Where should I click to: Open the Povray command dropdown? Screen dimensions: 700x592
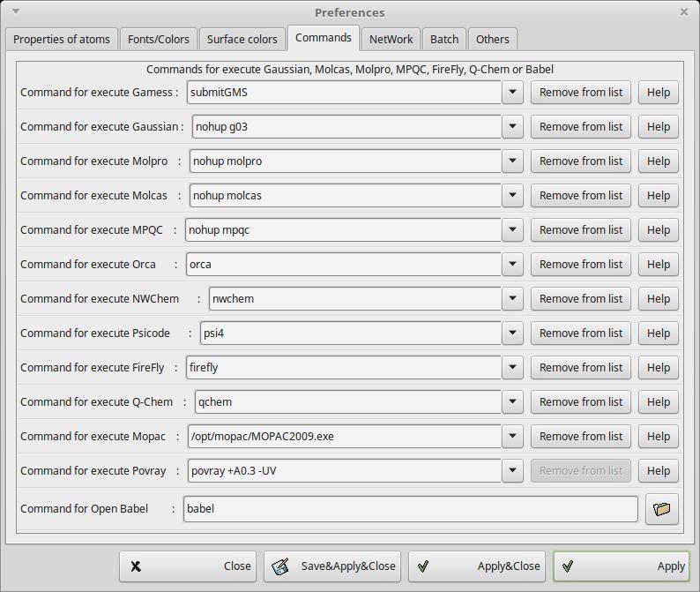pos(513,471)
